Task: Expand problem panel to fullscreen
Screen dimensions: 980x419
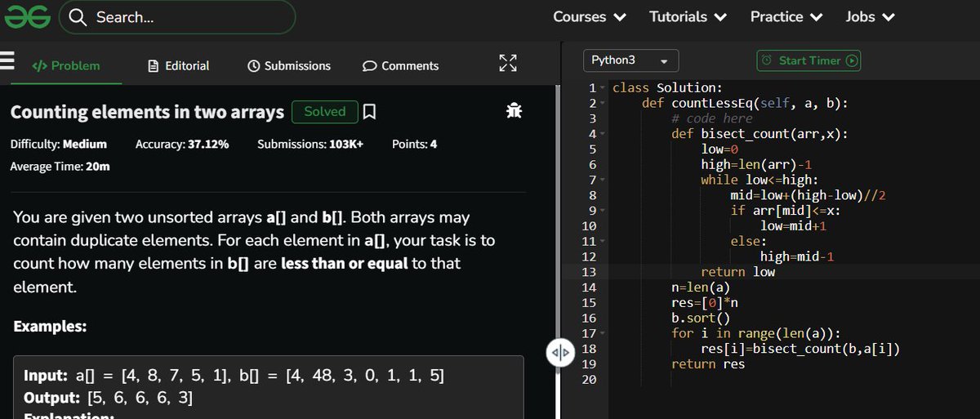Action: [508, 64]
